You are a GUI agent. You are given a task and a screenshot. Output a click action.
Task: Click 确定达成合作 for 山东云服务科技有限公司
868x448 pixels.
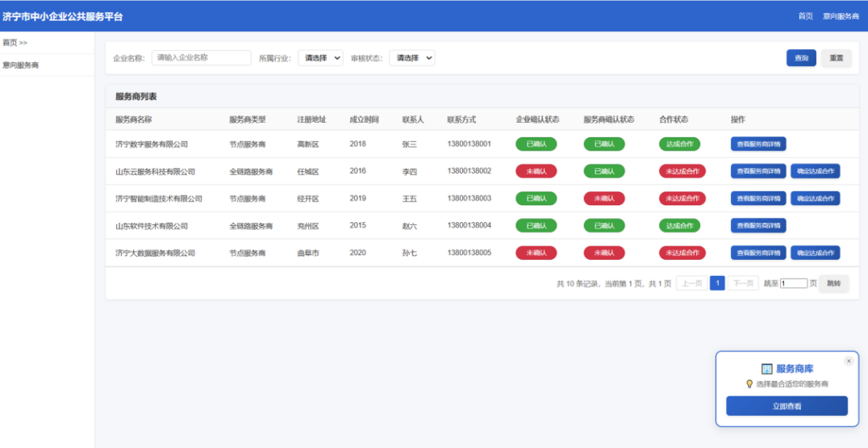tap(815, 171)
